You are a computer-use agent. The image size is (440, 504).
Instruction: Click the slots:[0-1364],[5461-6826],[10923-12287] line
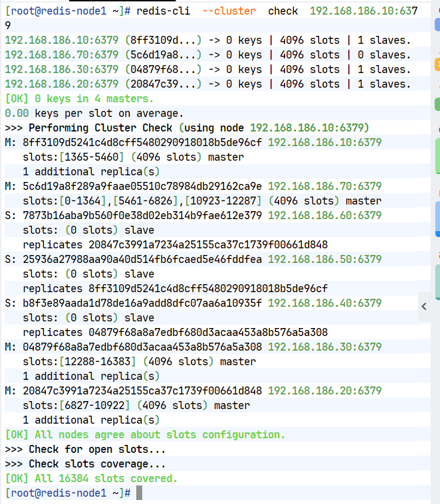point(202,201)
